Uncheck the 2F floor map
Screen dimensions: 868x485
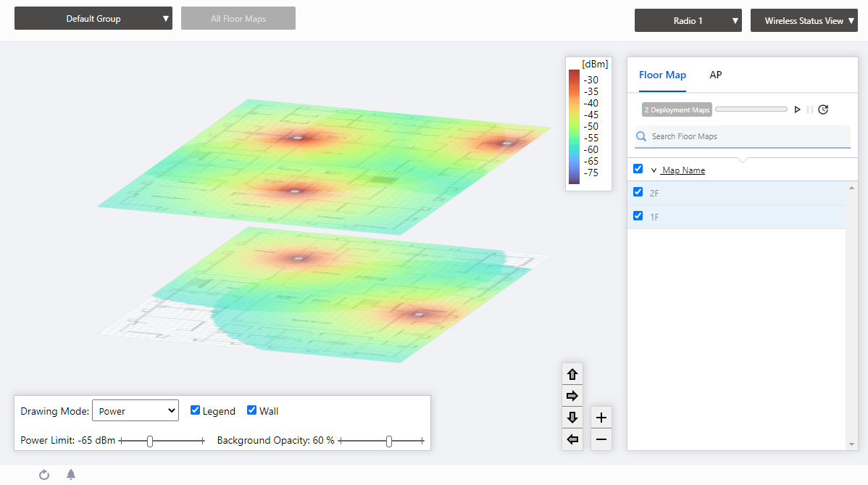pyautogui.click(x=638, y=192)
